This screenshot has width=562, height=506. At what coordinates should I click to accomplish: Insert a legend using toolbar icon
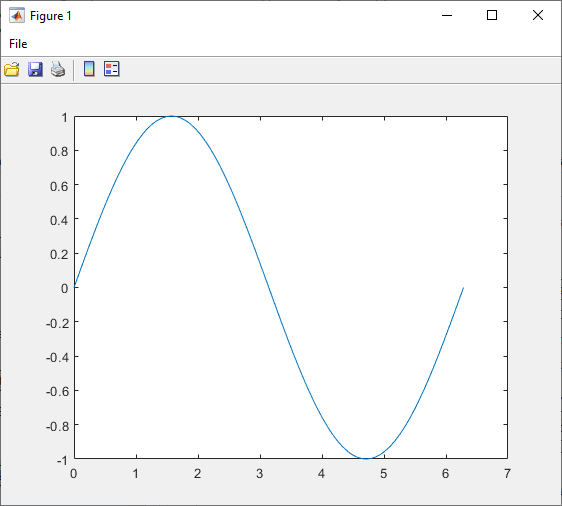coord(111,69)
